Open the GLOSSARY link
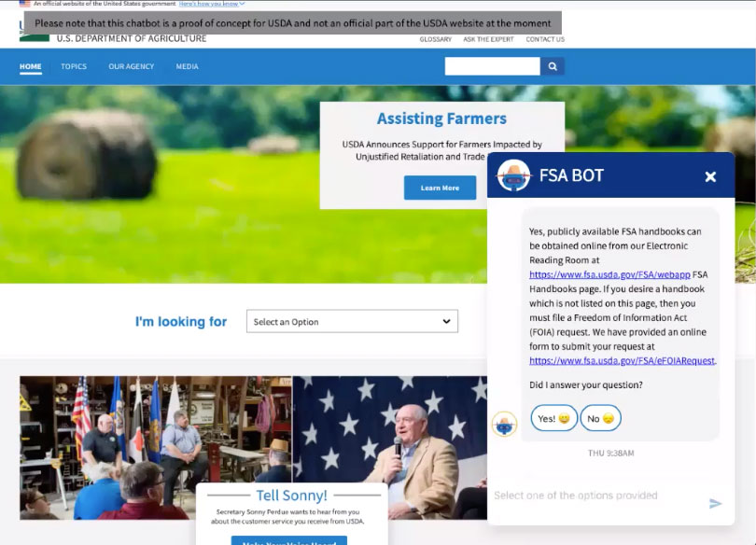The height and width of the screenshot is (545, 756). click(435, 39)
